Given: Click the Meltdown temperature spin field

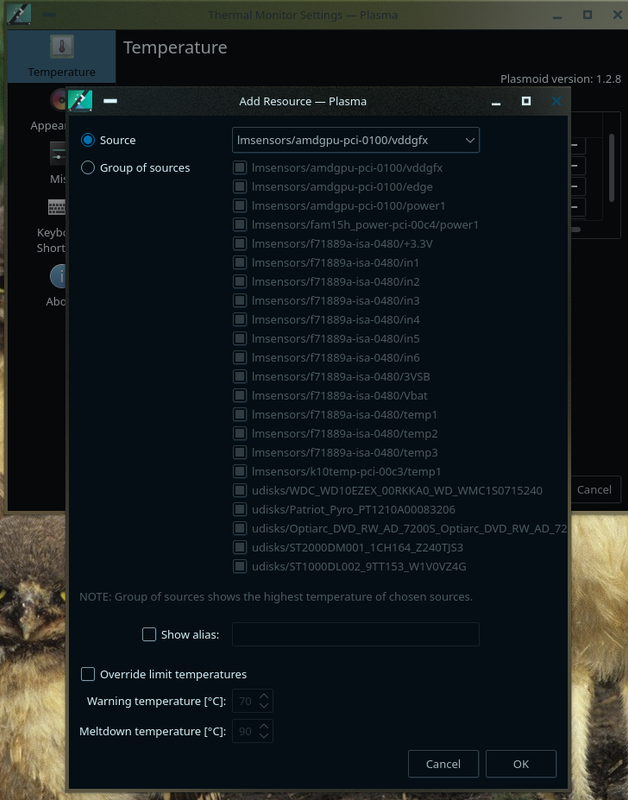Looking at the screenshot, I should point(252,731).
